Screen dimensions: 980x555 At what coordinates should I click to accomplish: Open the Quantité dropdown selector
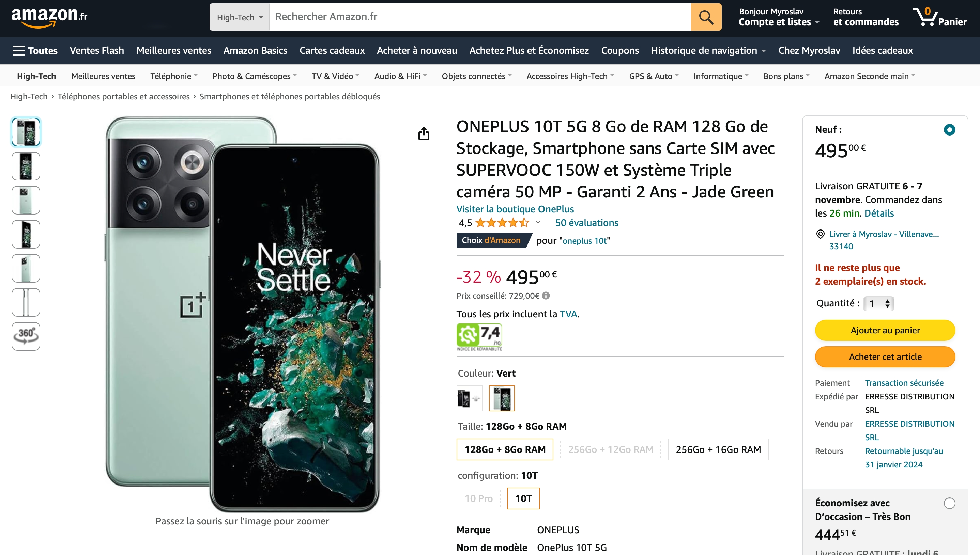tap(879, 304)
